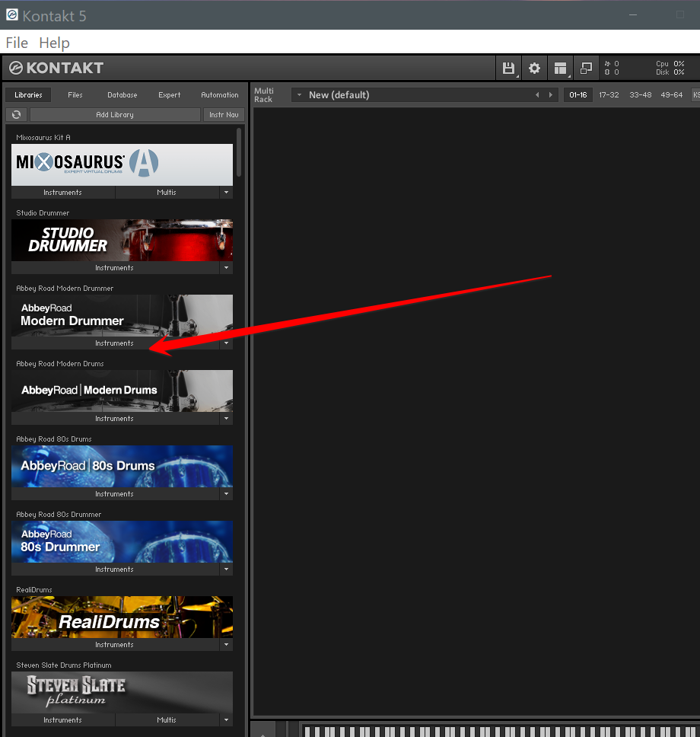Click the Cpu usage readout
700x737 pixels.
[670, 63]
